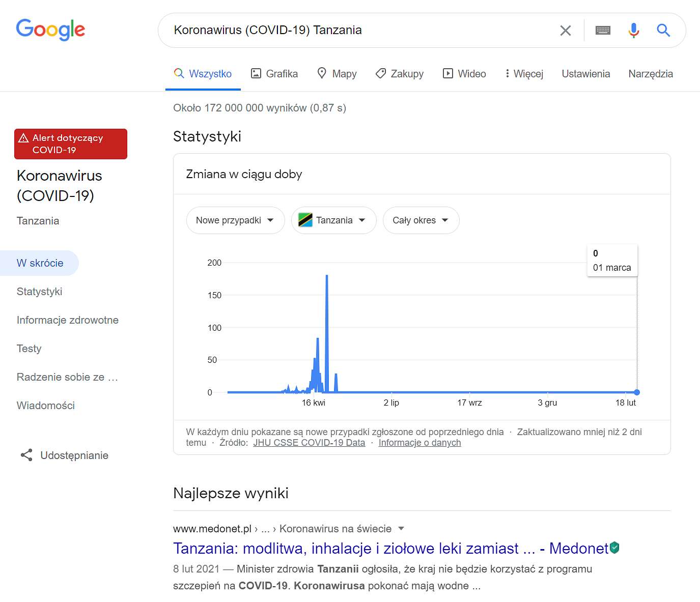
Task: Open Informacje zdrowotne section
Action: click(x=67, y=320)
